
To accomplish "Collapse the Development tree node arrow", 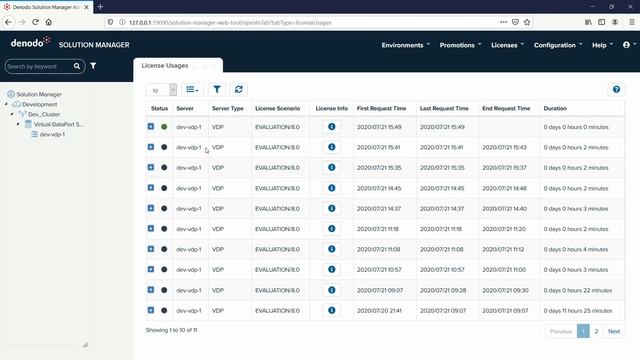I will coord(6,104).
